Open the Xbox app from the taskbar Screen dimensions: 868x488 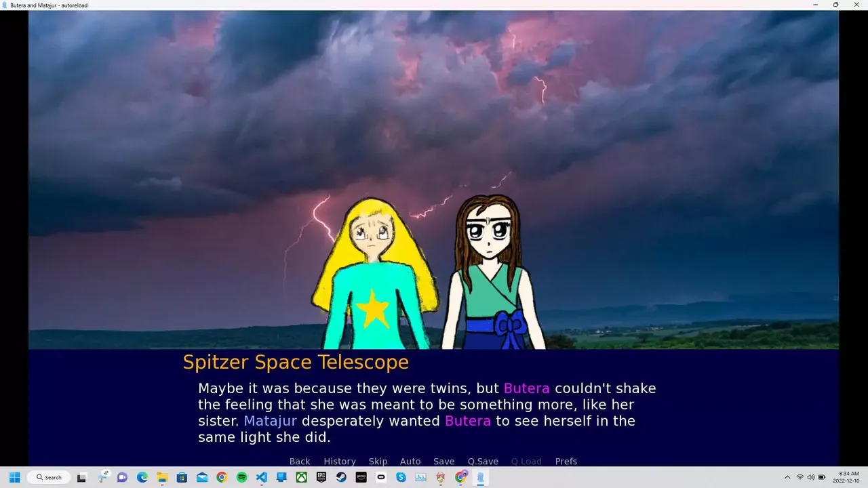(302, 477)
